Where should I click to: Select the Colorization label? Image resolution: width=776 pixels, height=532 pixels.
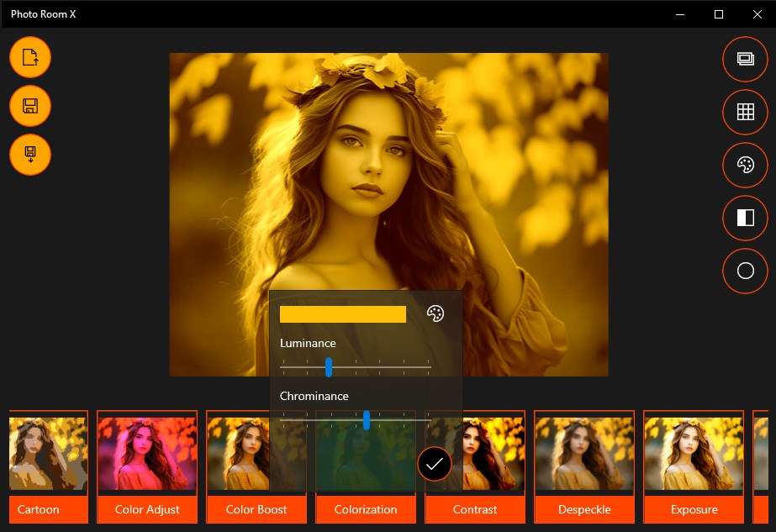[366, 509]
